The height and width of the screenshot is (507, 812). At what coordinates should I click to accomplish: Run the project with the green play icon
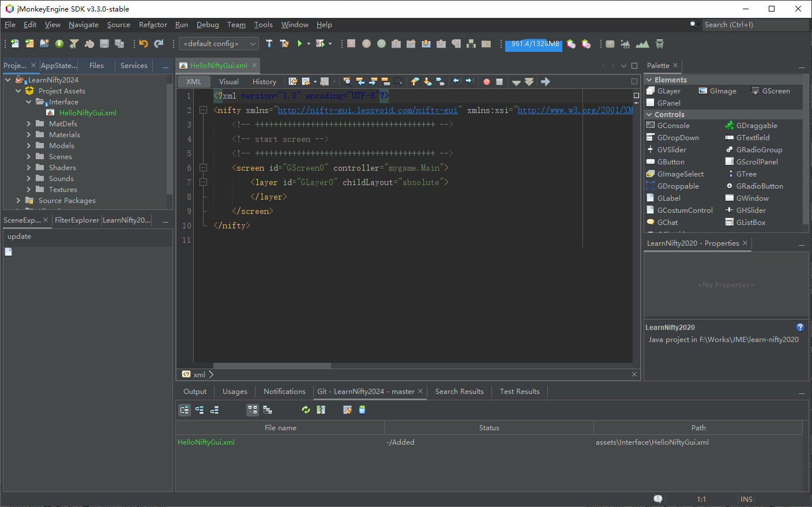(299, 44)
